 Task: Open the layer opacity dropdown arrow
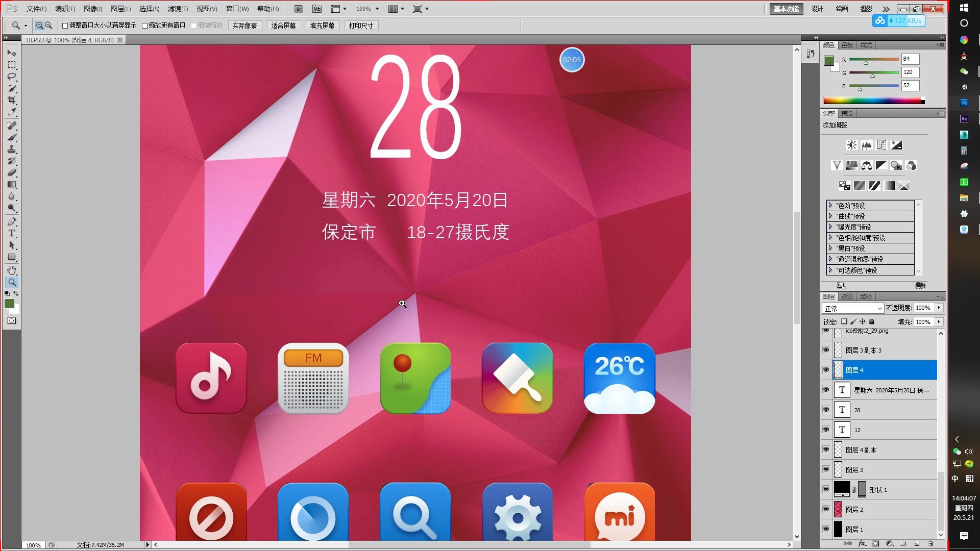click(939, 308)
